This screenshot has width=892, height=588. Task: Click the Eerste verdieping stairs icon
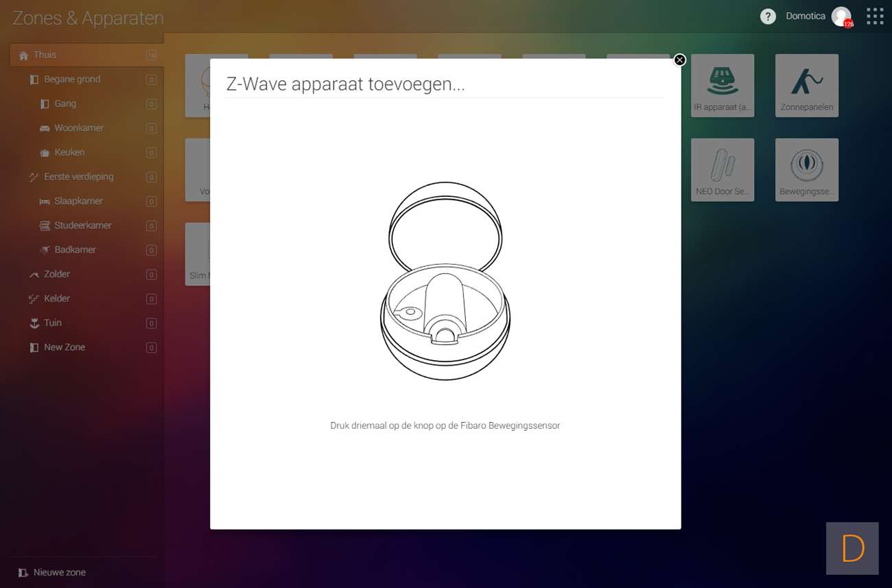point(34,177)
